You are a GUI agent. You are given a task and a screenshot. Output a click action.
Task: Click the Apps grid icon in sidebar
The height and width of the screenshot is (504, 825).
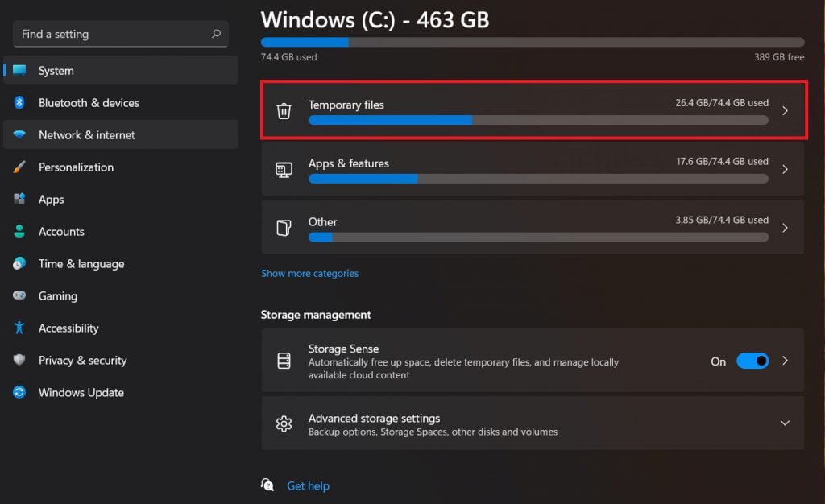pos(19,199)
